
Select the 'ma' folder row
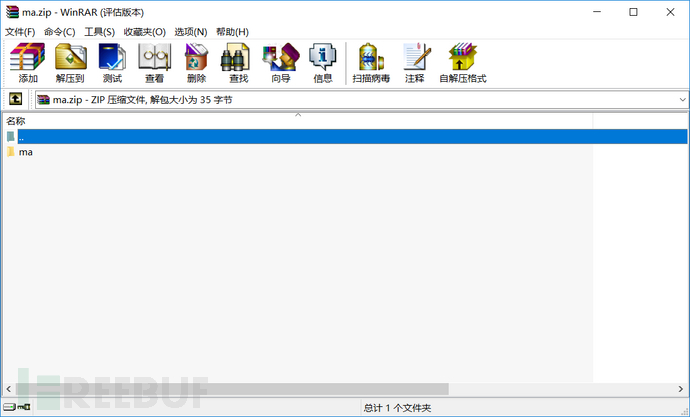coord(298,152)
